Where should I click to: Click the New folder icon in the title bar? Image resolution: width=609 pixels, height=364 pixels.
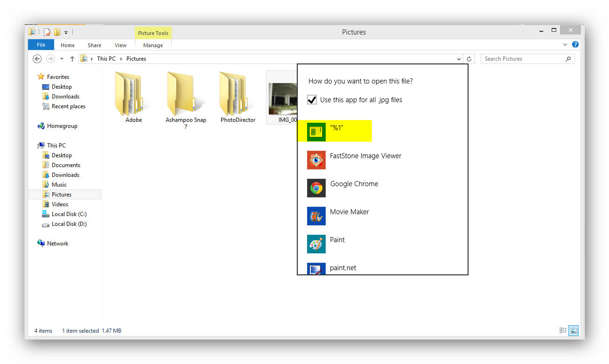coord(57,32)
